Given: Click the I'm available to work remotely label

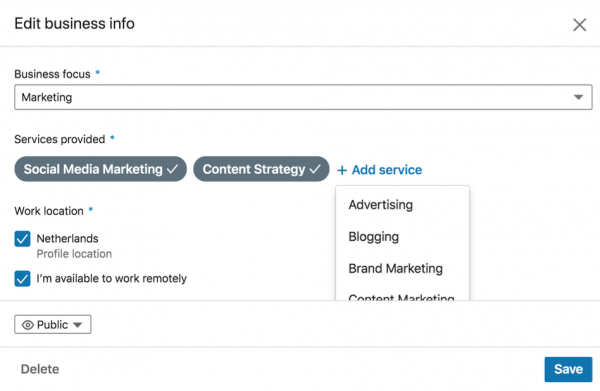Looking at the screenshot, I should 111,279.
